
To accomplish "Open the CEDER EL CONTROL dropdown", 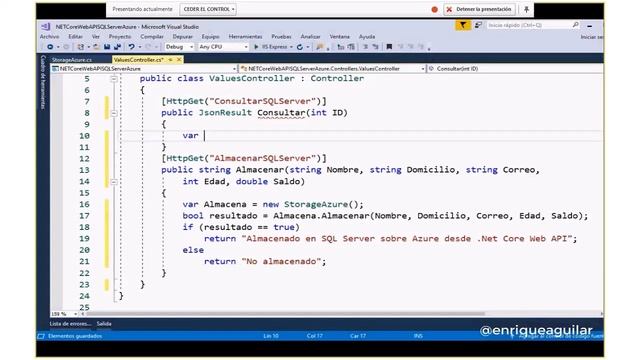I will coord(209,9).
